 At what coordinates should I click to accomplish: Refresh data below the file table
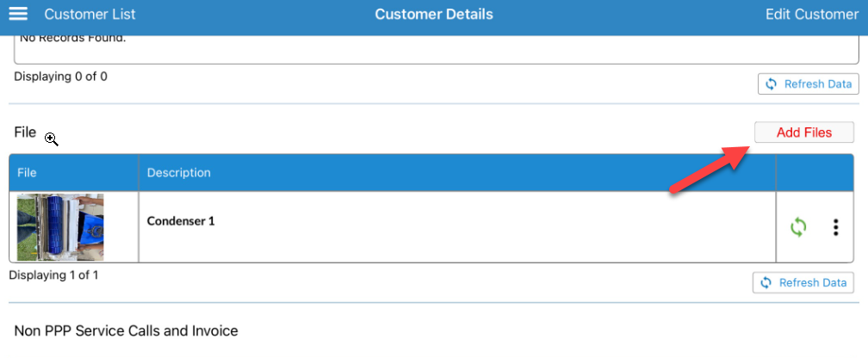click(x=803, y=283)
